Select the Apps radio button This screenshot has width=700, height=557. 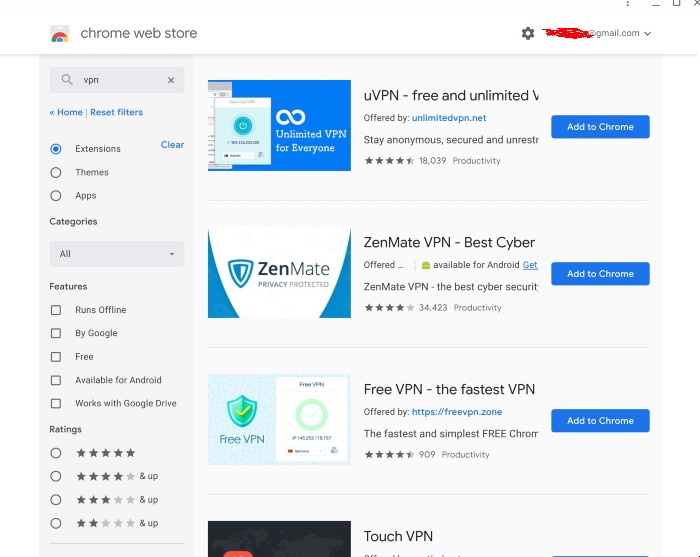(56, 195)
